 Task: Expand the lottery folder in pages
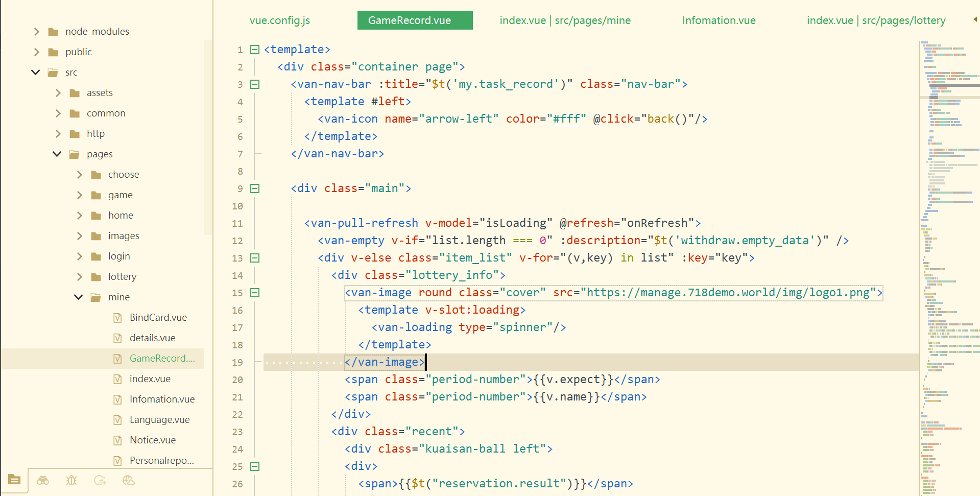(x=79, y=277)
